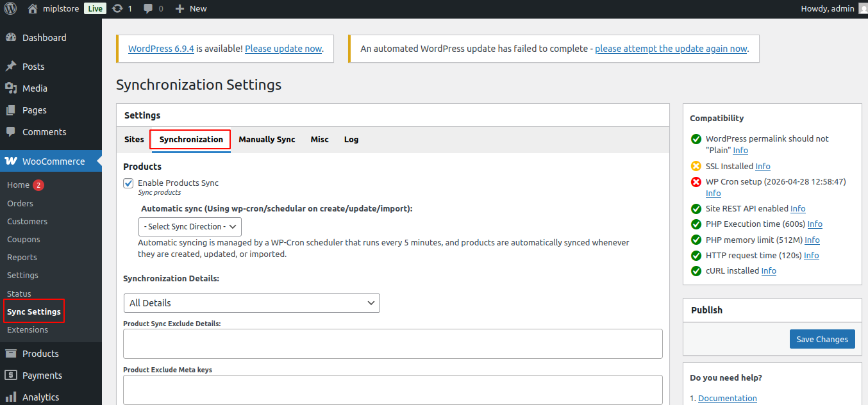Open the Select Sync Direction dropdown
Viewport: 868px width, 405px height.
pos(190,226)
